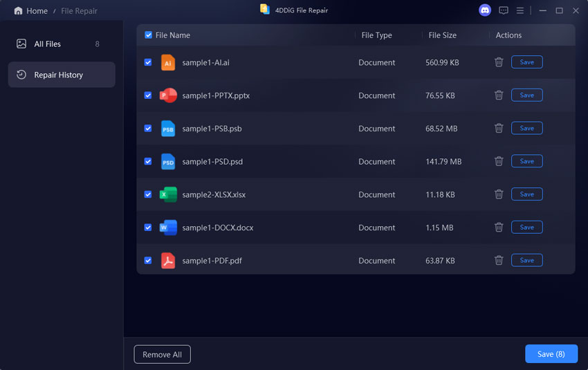Click the sample2-XLSX.xlsx file name
This screenshot has height=370, width=588.
(214, 194)
